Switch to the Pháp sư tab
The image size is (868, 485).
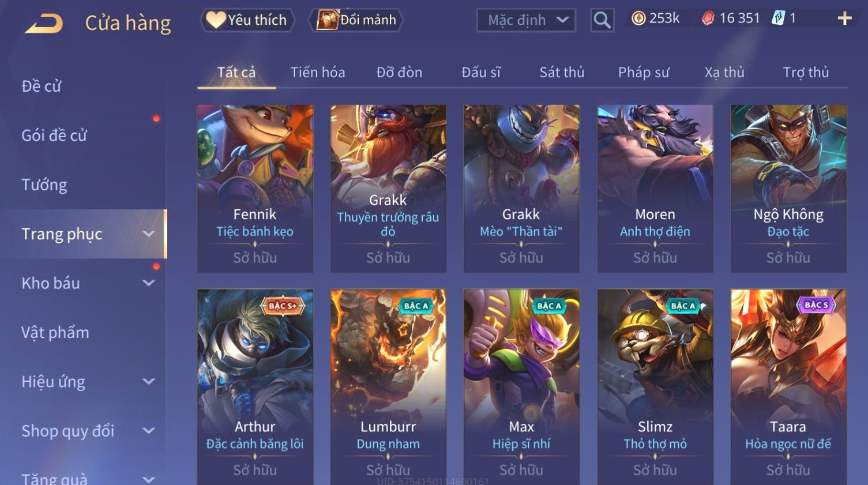pos(644,72)
